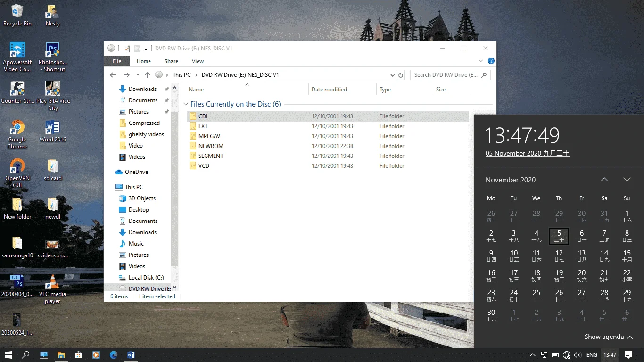Viewport: 644px width, 362px height.
Task: Click the volume speaker tray icon
Action: coord(578,355)
